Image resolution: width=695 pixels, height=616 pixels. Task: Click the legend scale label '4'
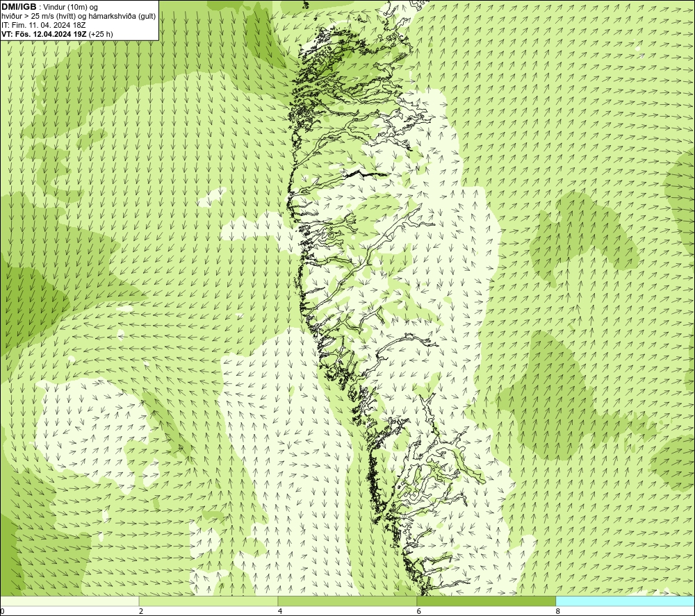[279, 611]
